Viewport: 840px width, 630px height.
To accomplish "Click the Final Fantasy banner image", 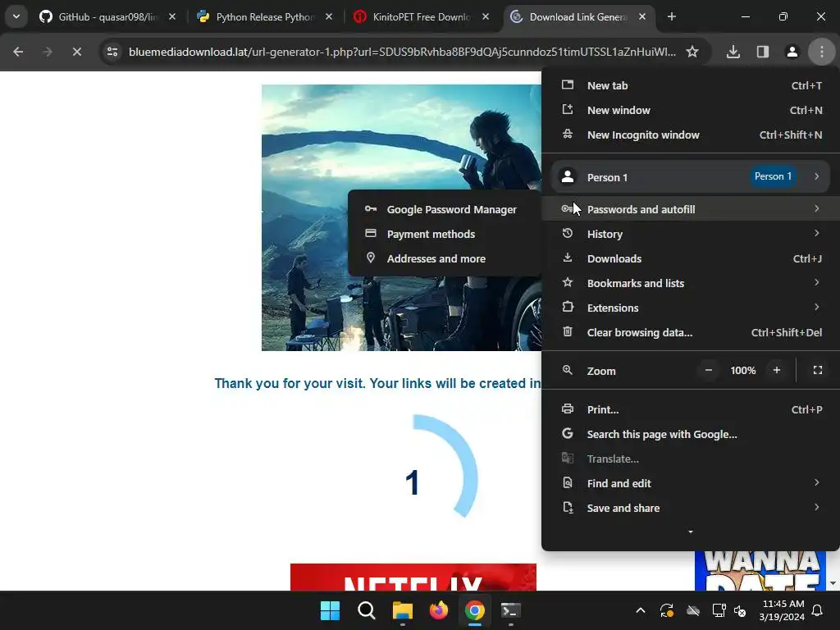I will [401, 217].
